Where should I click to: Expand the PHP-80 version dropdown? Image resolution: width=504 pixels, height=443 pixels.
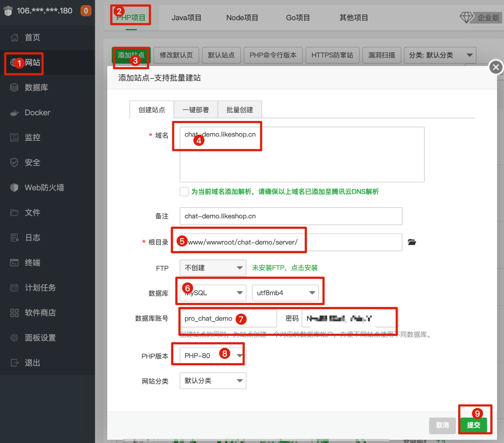[x=213, y=356]
